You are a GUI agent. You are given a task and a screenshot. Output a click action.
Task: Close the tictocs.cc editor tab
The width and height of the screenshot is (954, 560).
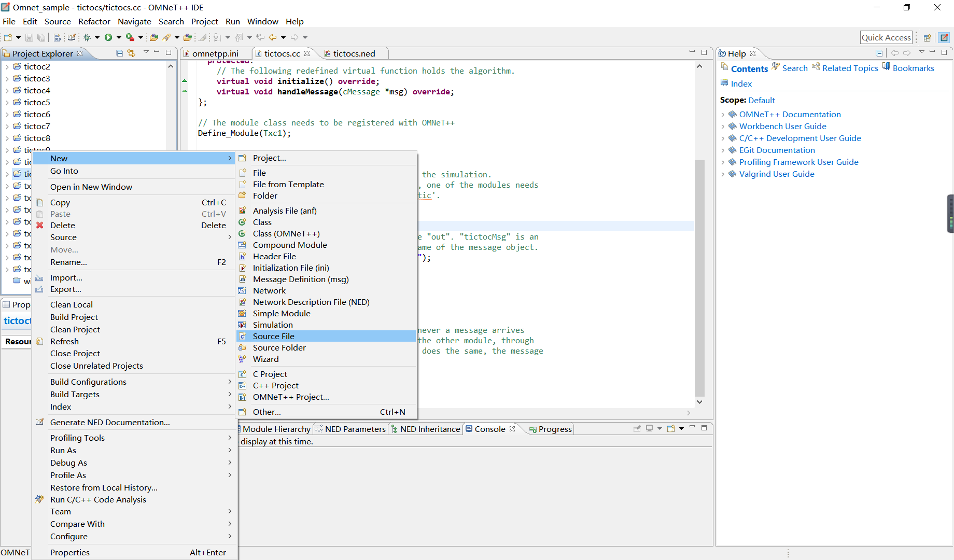(307, 53)
